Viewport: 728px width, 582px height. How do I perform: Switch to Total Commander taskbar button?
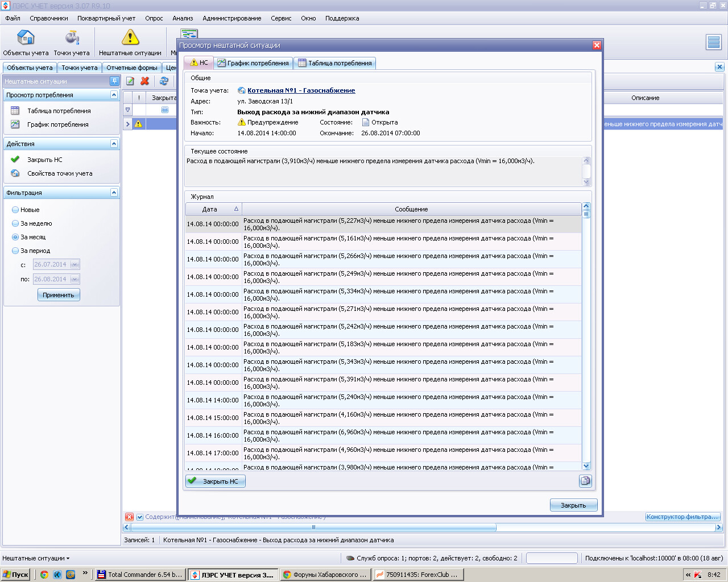click(140, 575)
